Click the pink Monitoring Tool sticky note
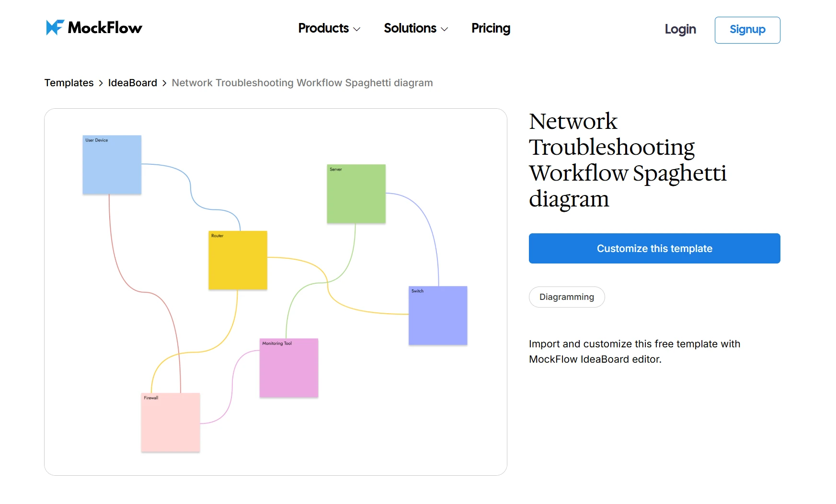The width and height of the screenshot is (836, 504). coord(289,367)
